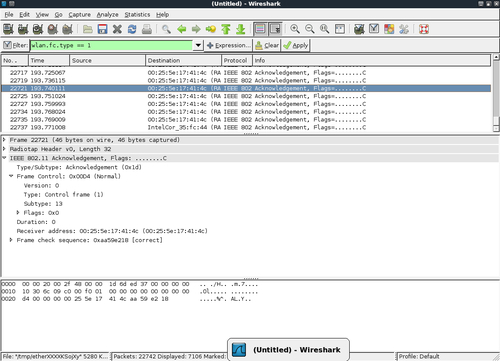Screen dimensions: 500x361
Task: Jump to the last packet
Action: click(x=240, y=29)
